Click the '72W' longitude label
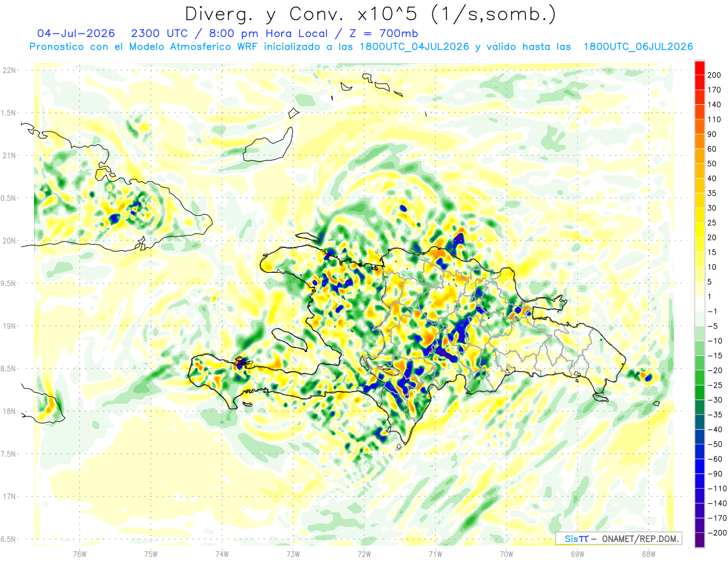Viewport: 728px width, 562px height. (x=364, y=554)
